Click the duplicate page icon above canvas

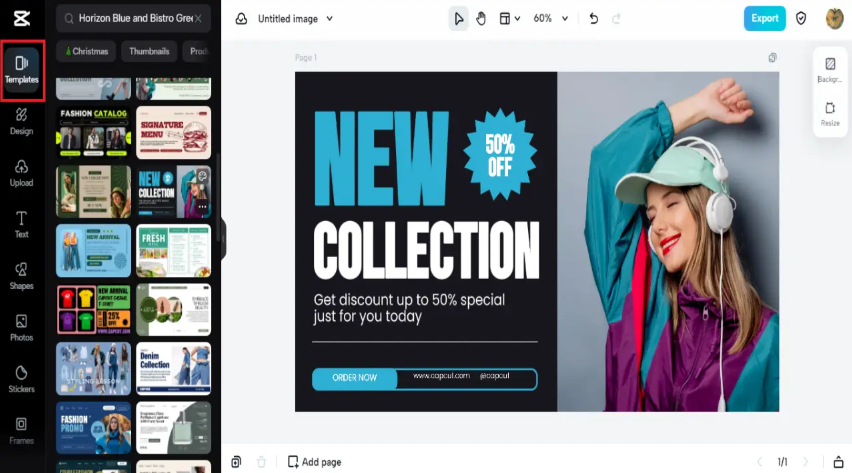[772, 58]
